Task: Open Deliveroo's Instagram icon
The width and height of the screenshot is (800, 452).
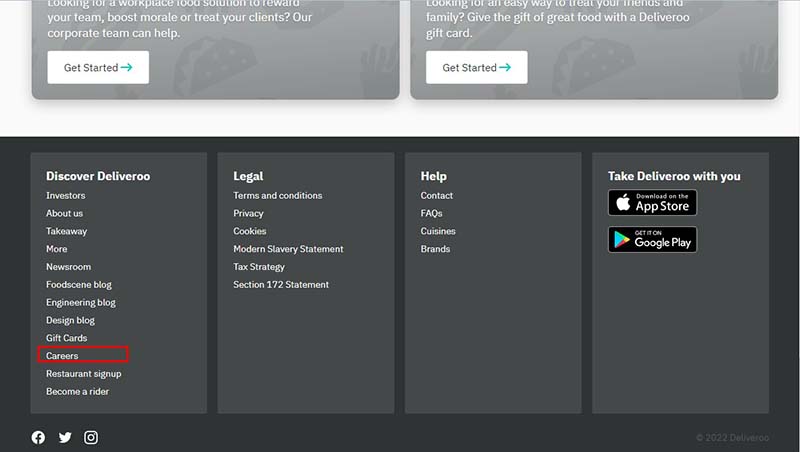Action: (x=91, y=437)
